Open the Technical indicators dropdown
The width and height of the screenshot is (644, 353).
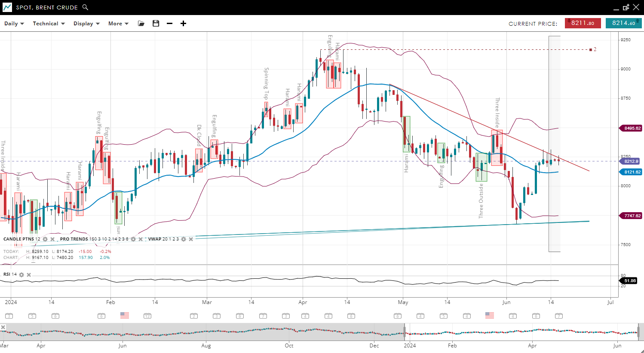tap(49, 24)
